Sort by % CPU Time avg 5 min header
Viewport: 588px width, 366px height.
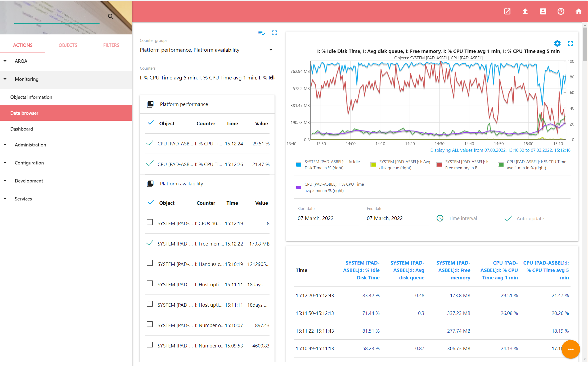tap(546, 270)
